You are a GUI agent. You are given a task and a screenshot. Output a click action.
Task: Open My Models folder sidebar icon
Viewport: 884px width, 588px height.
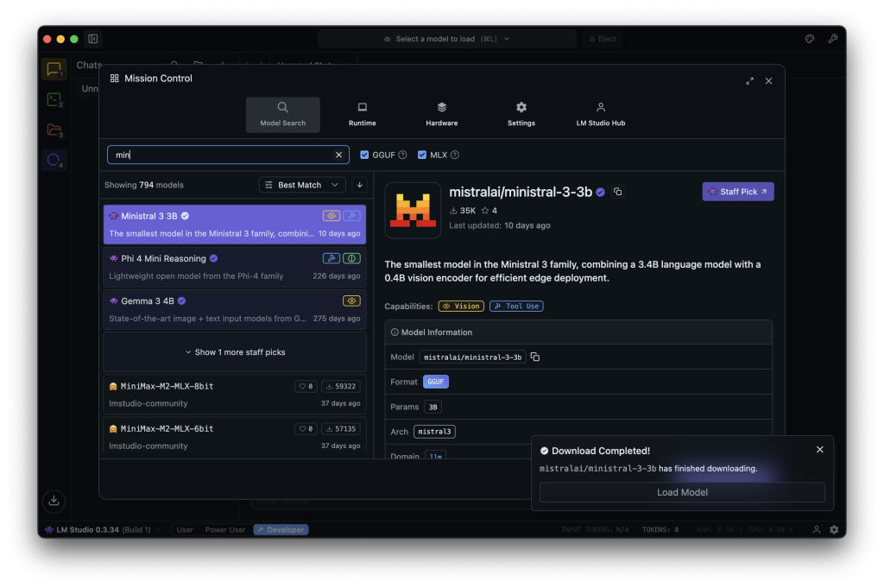point(54,130)
